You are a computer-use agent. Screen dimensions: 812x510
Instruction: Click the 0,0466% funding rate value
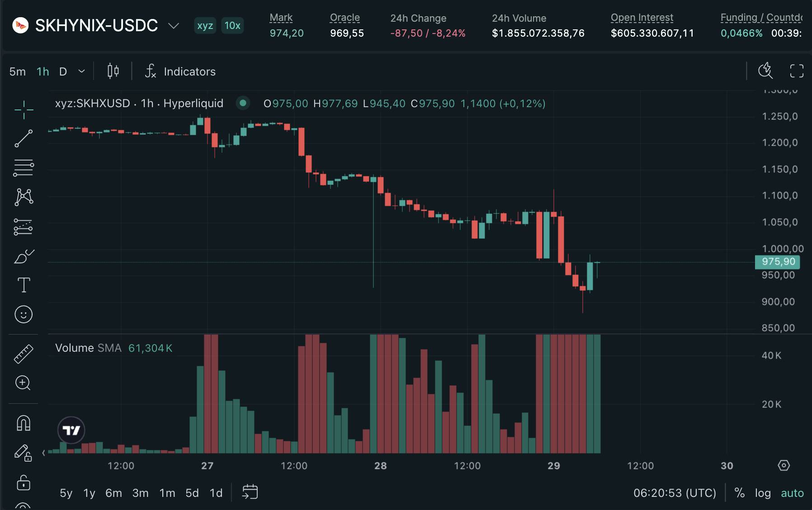[741, 33]
